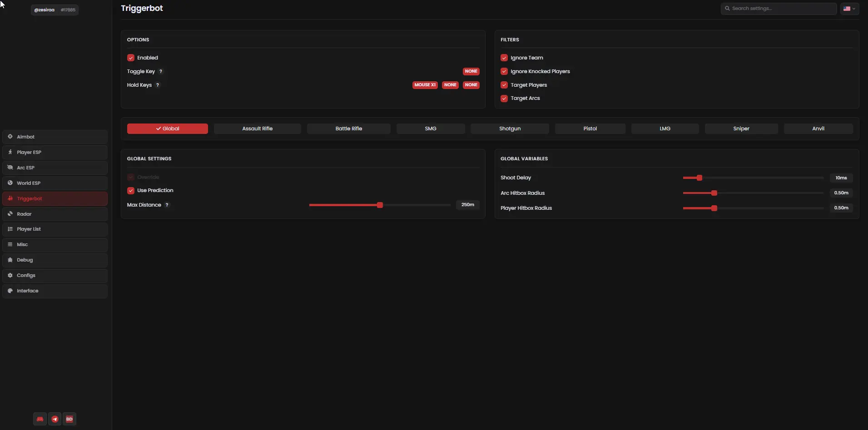Click the Hold Keys help question mark

[158, 85]
